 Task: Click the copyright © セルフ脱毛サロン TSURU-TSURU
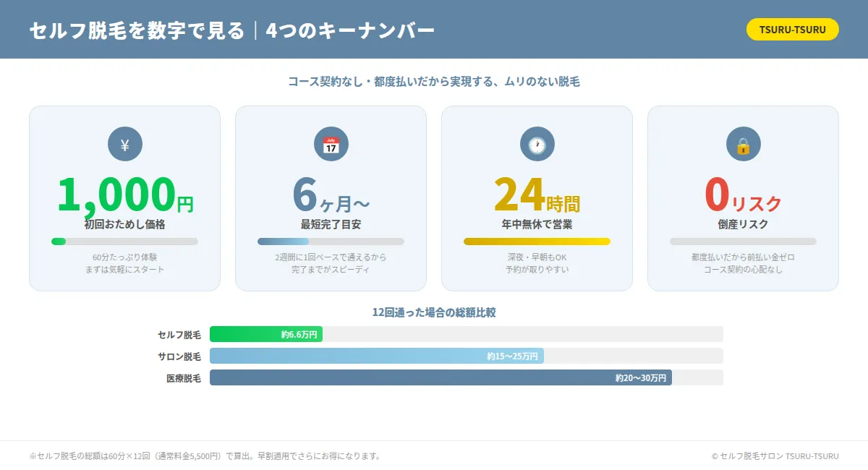(775, 456)
